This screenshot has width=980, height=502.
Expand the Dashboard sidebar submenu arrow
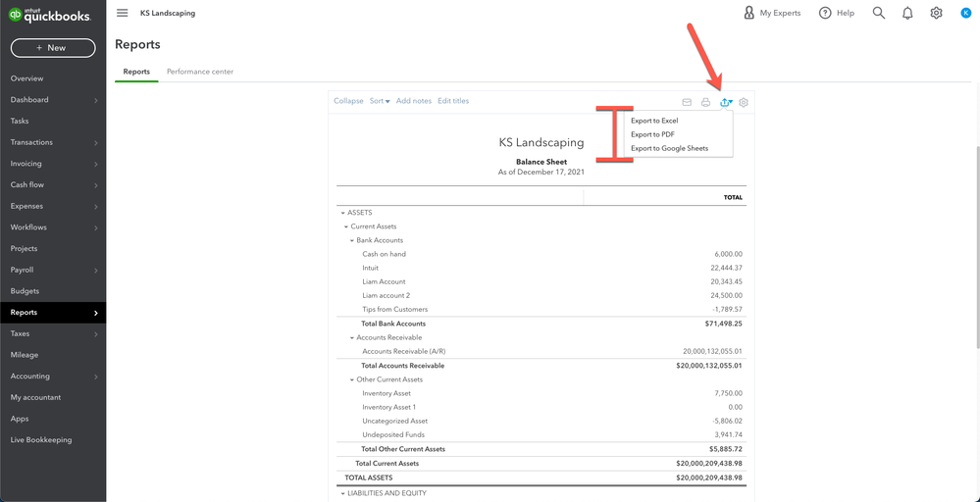click(x=96, y=101)
